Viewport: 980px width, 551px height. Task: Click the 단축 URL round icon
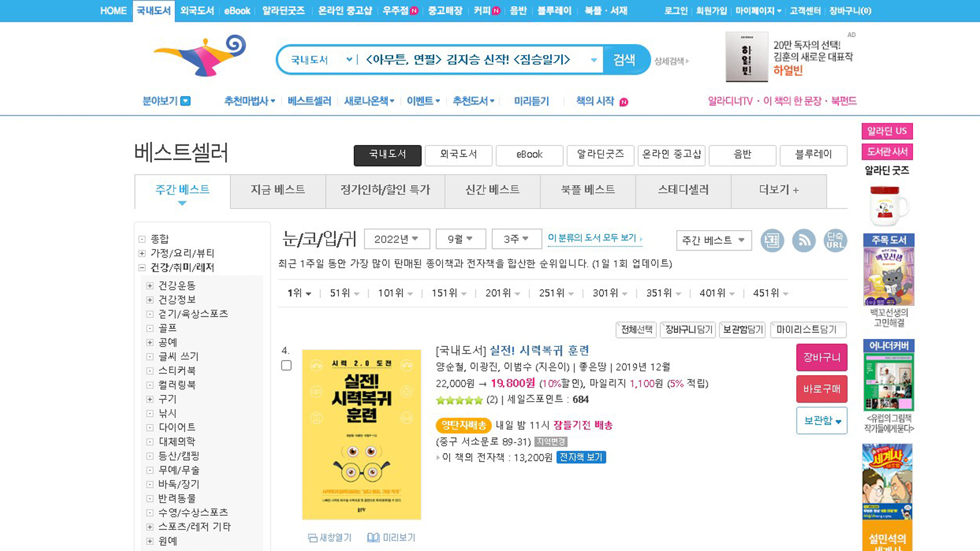[x=835, y=240]
